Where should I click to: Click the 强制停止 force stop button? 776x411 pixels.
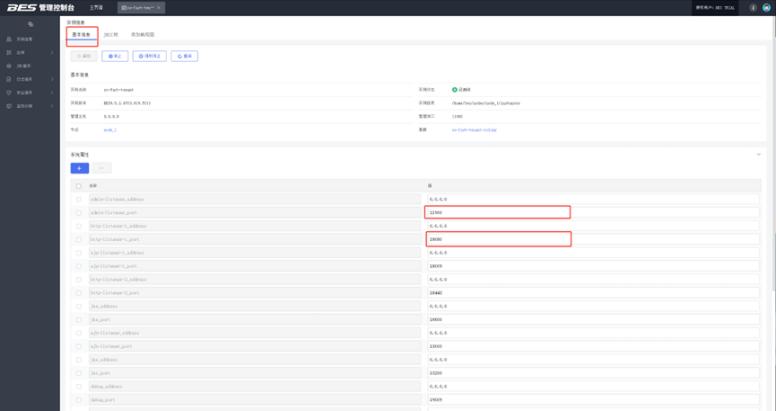[x=149, y=56]
